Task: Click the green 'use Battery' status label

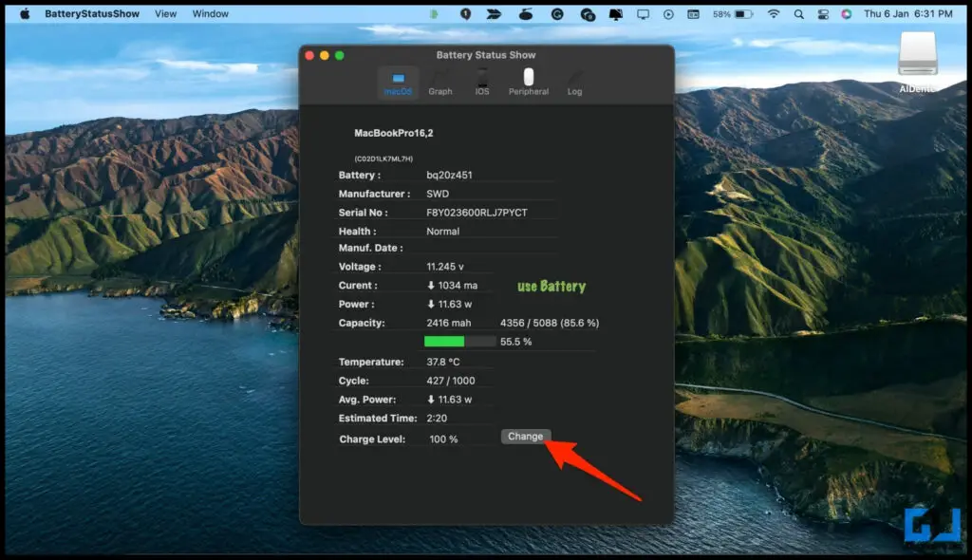Action: [x=551, y=286]
